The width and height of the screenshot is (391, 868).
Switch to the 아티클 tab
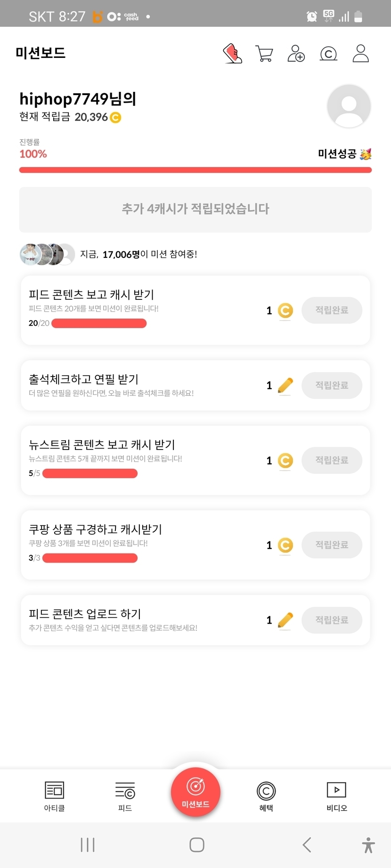tap(54, 796)
